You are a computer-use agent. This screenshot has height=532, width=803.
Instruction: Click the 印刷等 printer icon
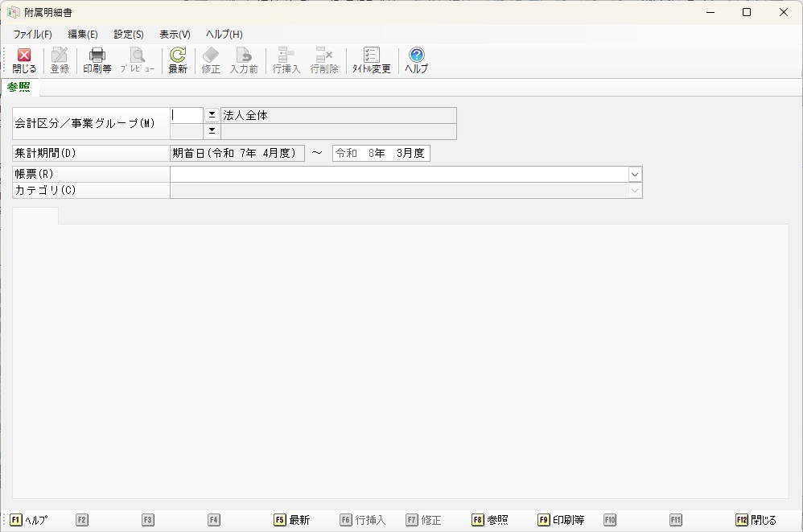97,56
